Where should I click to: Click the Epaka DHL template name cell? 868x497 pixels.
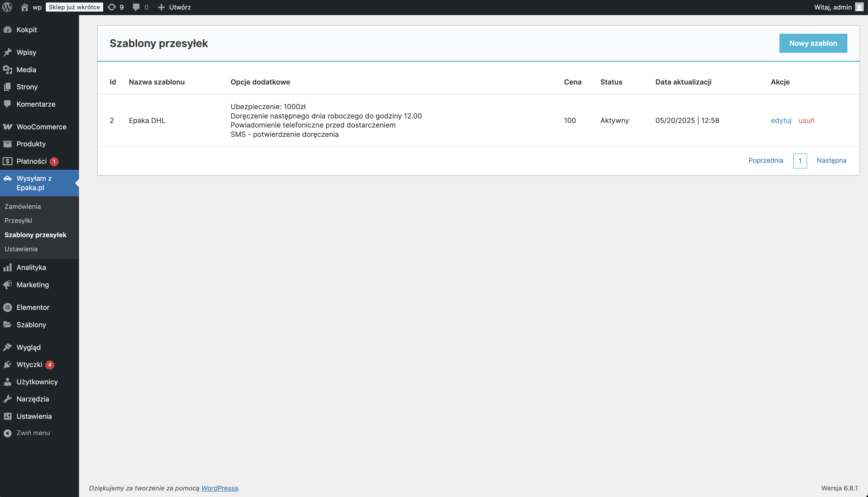coord(147,120)
